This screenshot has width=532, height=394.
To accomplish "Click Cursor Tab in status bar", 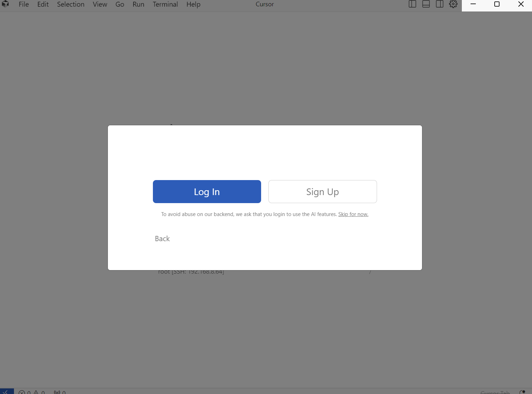I will pos(495,392).
